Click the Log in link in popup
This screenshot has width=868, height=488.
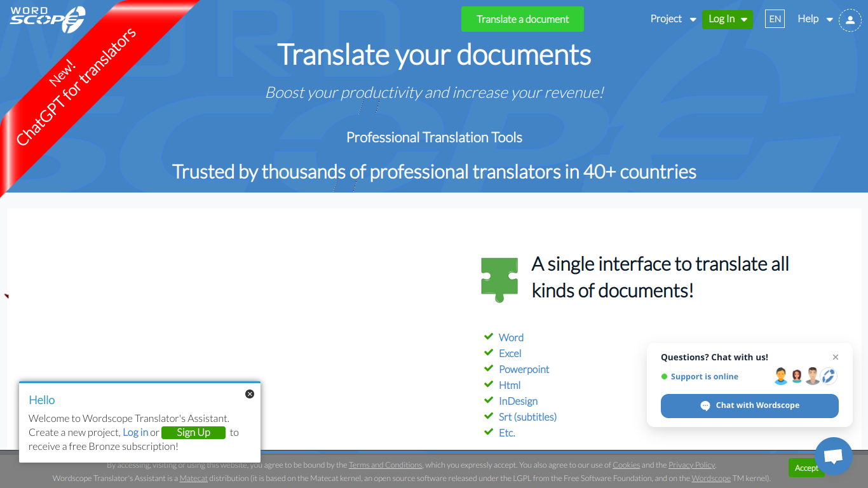click(135, 432)
